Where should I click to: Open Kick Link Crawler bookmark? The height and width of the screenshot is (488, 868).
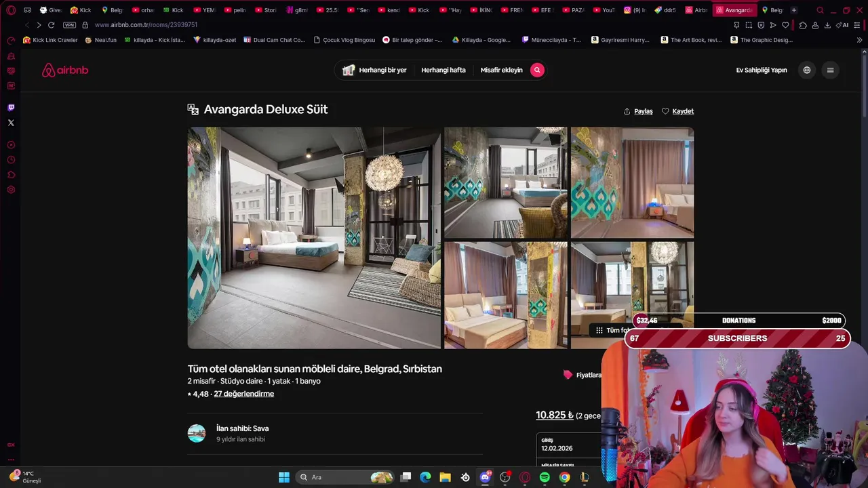point(50,40)
